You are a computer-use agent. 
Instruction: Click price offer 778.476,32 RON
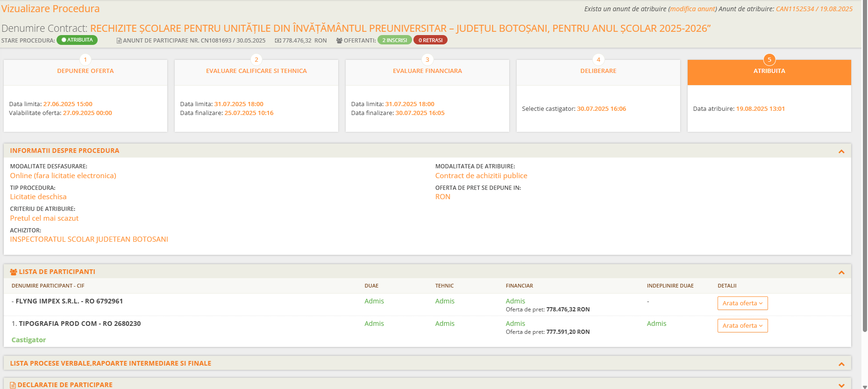[568, 310]
